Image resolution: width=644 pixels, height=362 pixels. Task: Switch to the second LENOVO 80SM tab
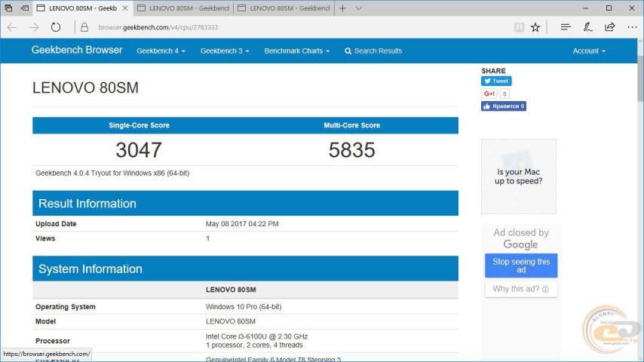point(183,8)
